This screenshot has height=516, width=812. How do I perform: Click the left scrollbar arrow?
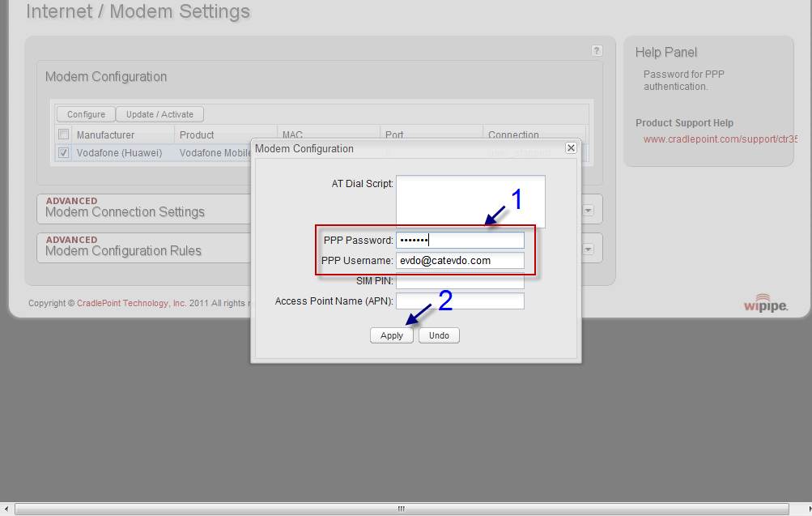6,509
